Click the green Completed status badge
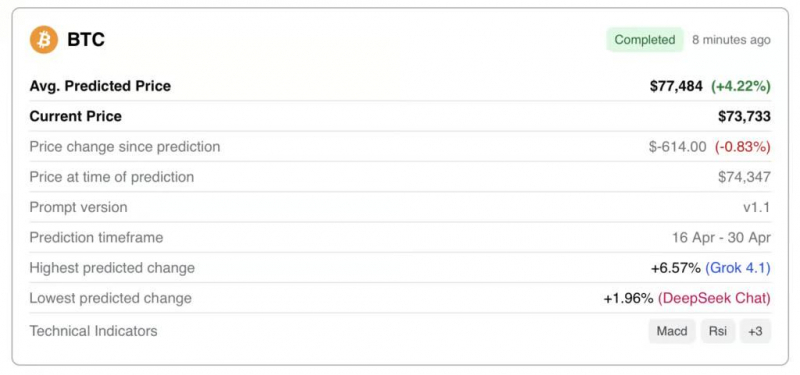Viewport: 800px width, 375px height. pyautogui.click(x=645, y=40)
